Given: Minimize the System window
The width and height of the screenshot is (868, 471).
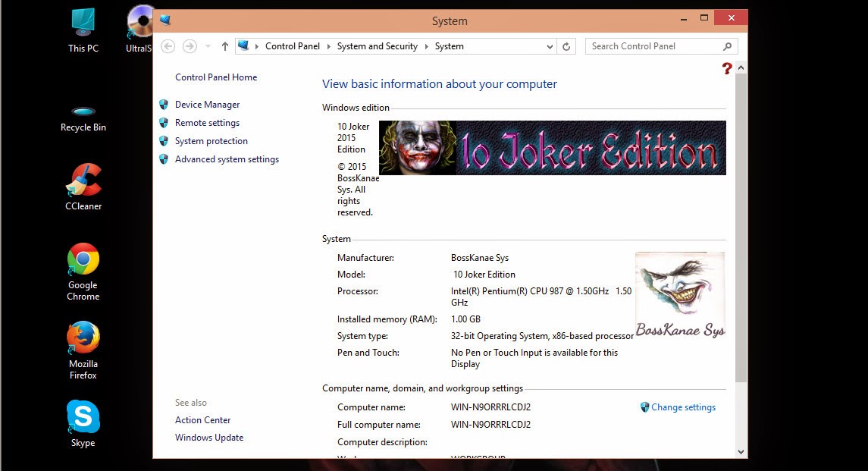Looking at the screenshot, I should click(684, 18).
